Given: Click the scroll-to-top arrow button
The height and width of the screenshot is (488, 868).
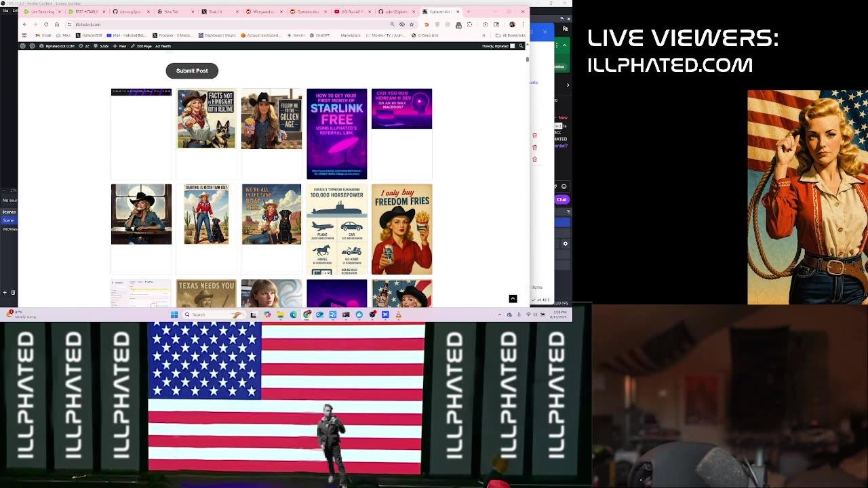Looking at the screenshot, I should [x=513, y=299].
